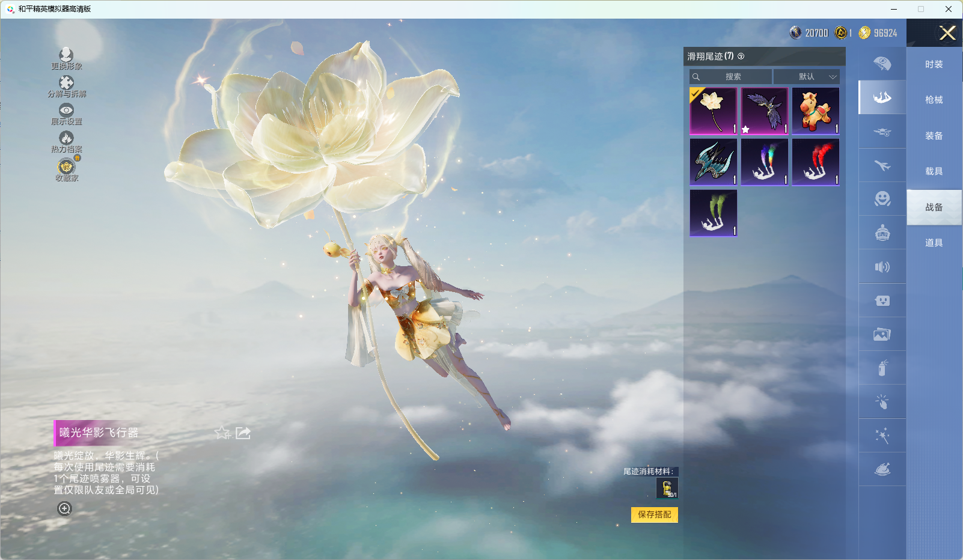Image resolution: width=963 pixels, height=560 pixels.
Task: Expand the 默认 sort dropdown
Action: pos(807,77)
